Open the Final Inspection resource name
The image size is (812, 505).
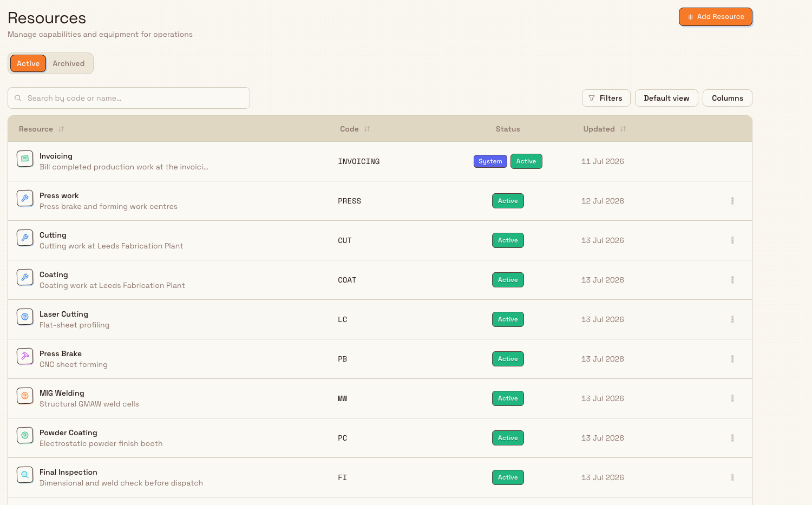[x=68, y=472]
